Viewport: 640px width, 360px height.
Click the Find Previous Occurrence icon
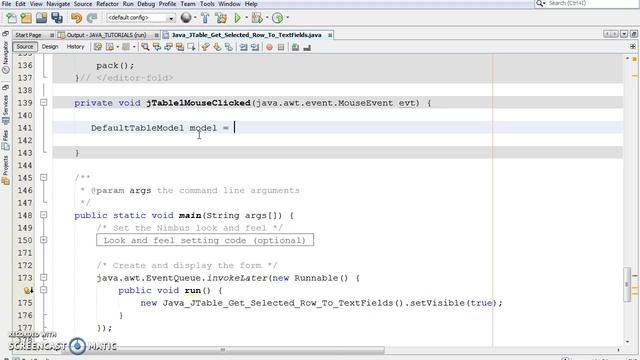(156, 47)
